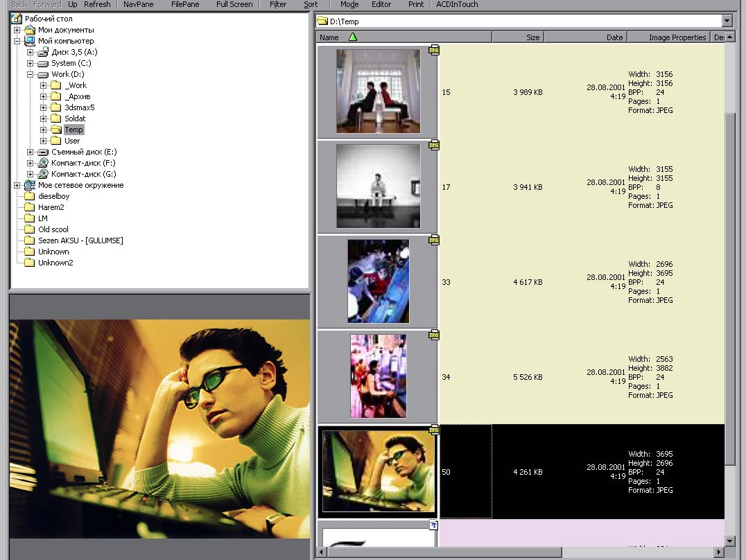Open the D:\Temp path dropdown
746x560 pixels.
727,21
